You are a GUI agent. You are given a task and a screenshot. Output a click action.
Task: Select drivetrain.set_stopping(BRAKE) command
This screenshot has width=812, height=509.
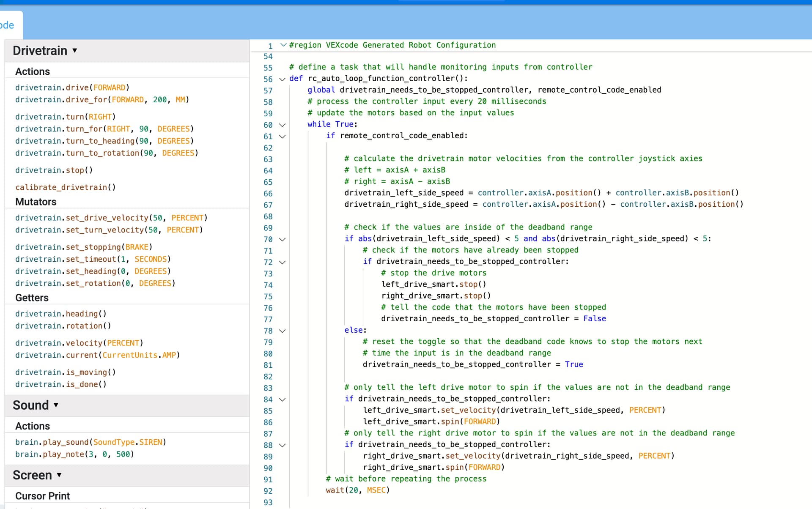pos(83,247)
